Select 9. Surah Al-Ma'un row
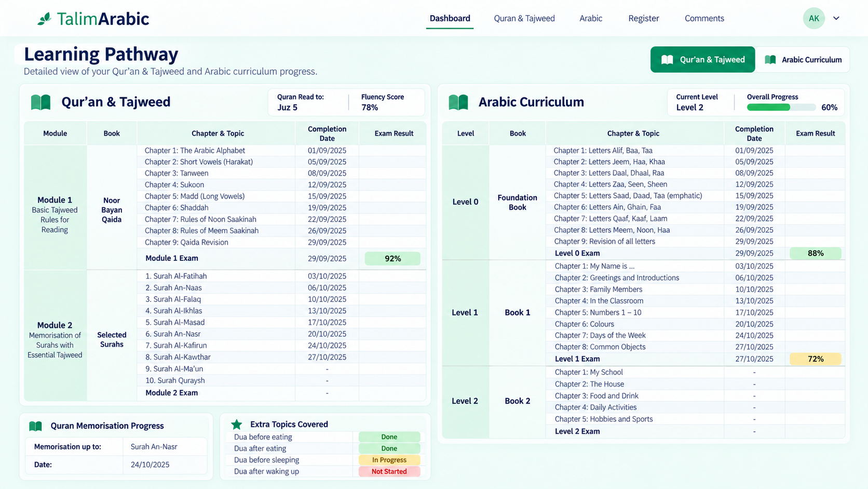Screen dimensions: 868x489 tap(282, 369)
